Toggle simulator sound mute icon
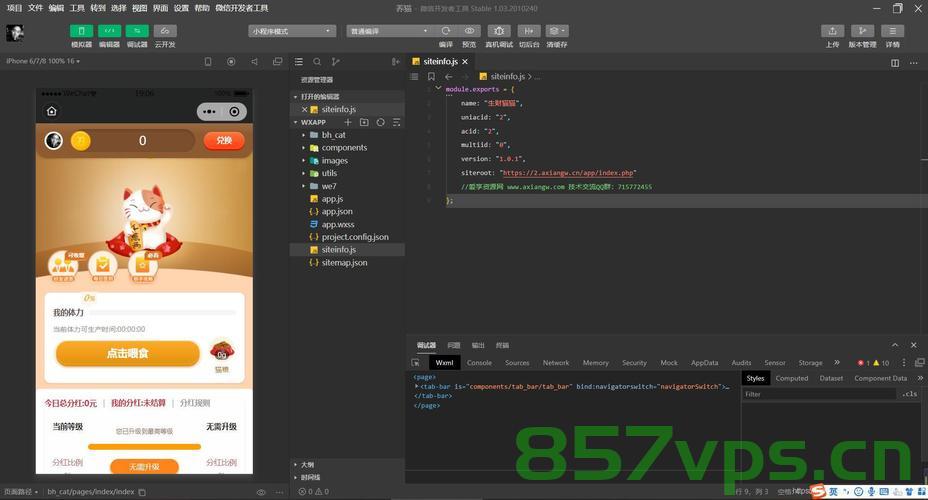The image size is (928, 500). 254,62
